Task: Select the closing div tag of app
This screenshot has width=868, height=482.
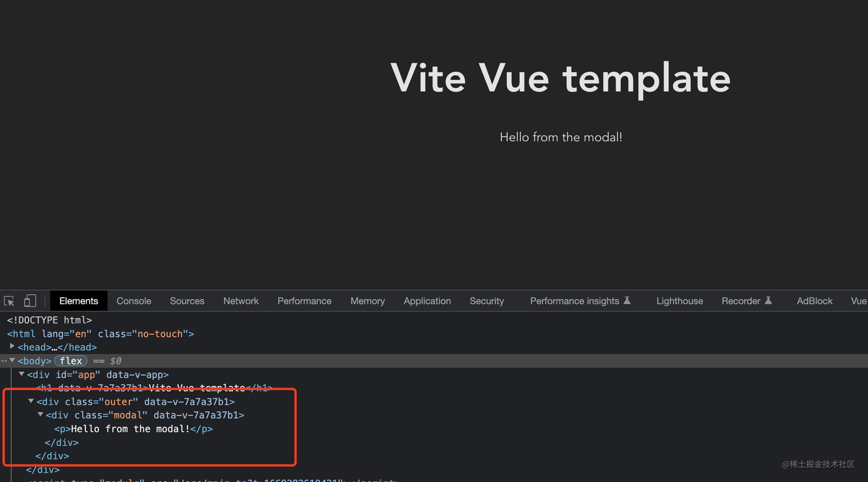Action: click(43, 469)
